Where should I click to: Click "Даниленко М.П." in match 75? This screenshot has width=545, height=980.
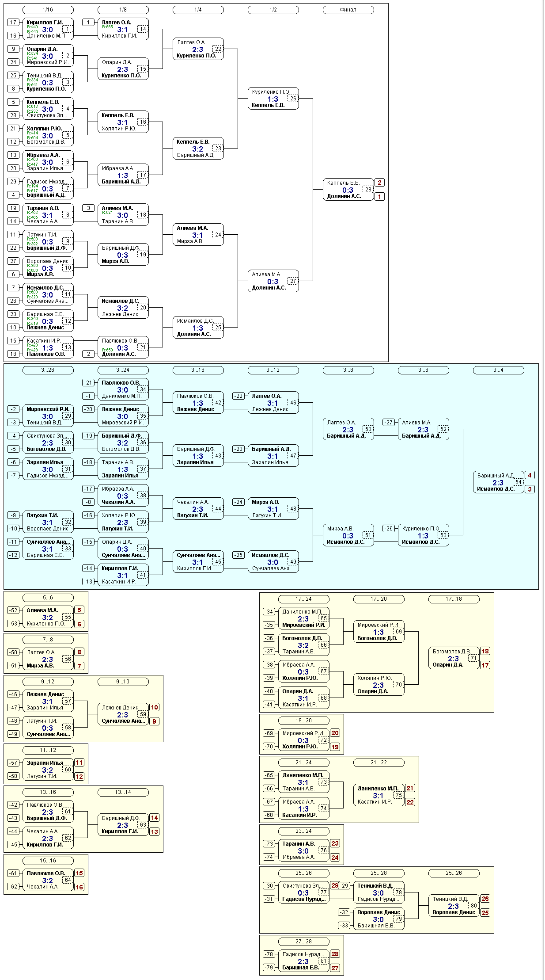tap(378, 789)
